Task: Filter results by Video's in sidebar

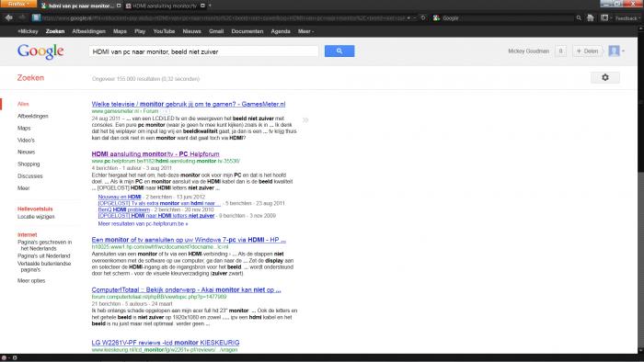Action: pos(26,141)
